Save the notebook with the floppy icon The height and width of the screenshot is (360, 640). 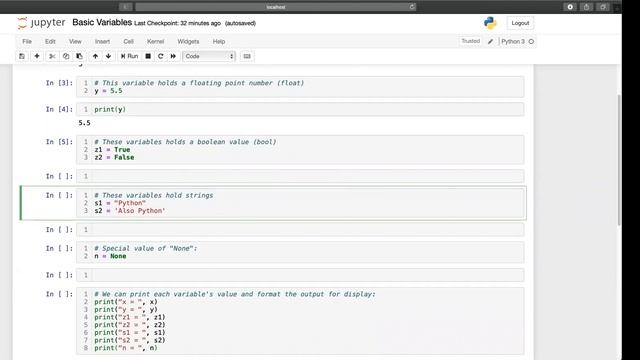(x=22, y=56)
